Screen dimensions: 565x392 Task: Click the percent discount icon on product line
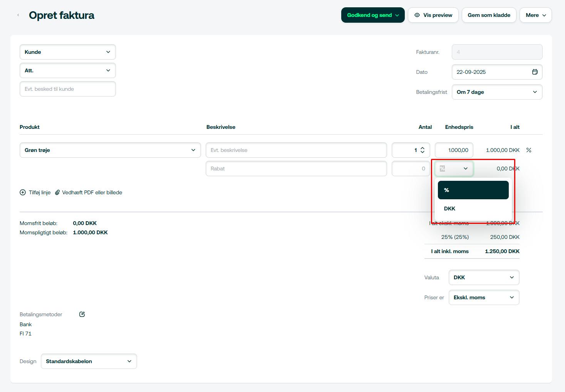[528, 150]
